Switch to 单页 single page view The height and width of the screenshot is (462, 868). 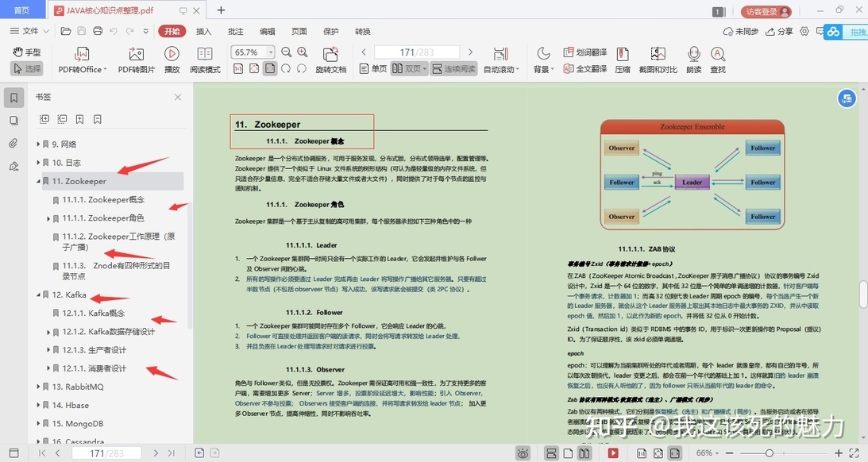pos(373,68)
